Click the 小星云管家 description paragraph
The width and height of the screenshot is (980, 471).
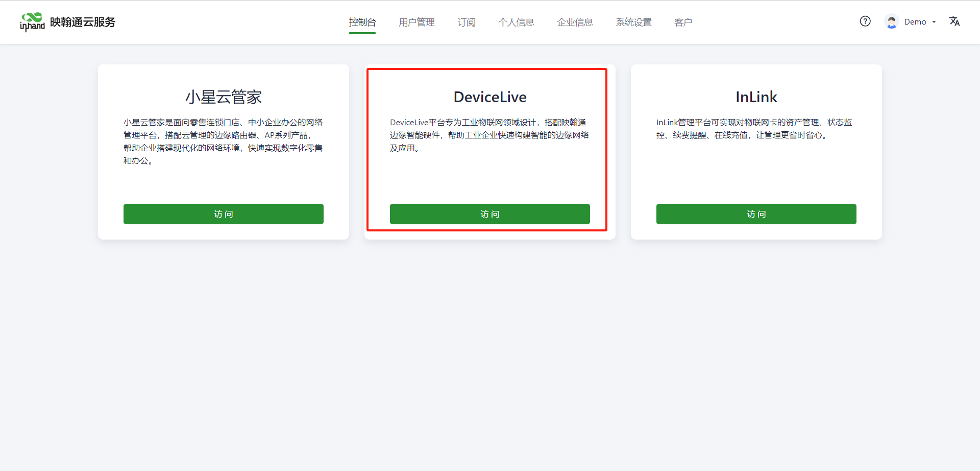coord(224,142)
